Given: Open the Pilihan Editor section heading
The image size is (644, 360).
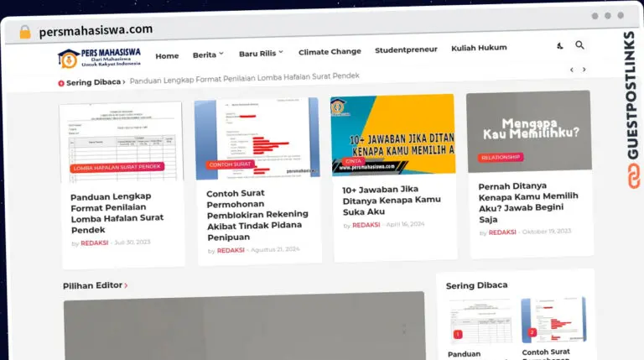Looking at the screenshot, I should click(x=93, y=285).
